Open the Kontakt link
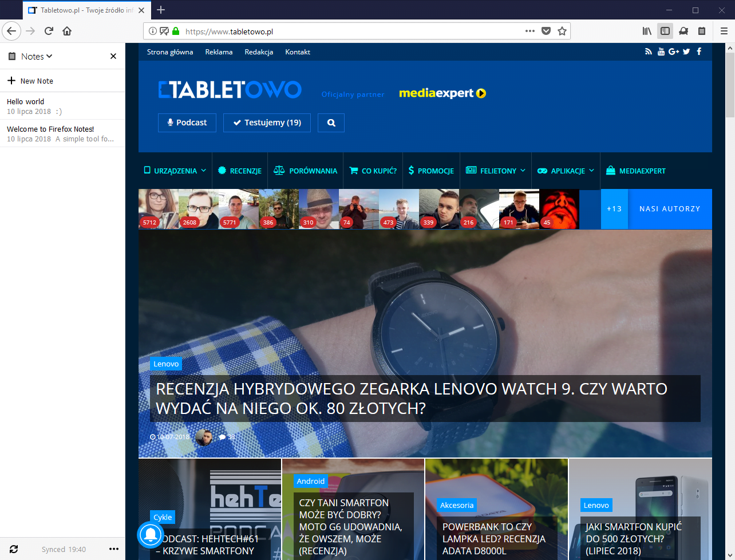The height and width of the screenshot is (560, 735). (x=298, y=52)
